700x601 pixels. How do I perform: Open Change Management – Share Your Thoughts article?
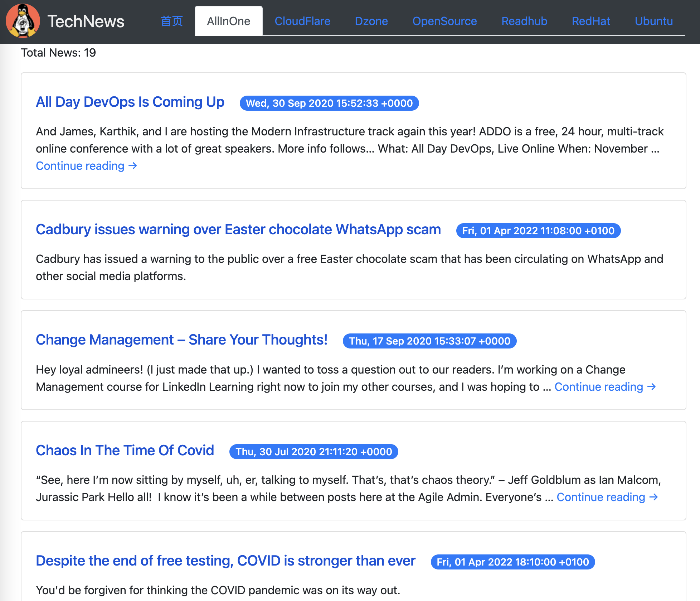pos(181,340)
